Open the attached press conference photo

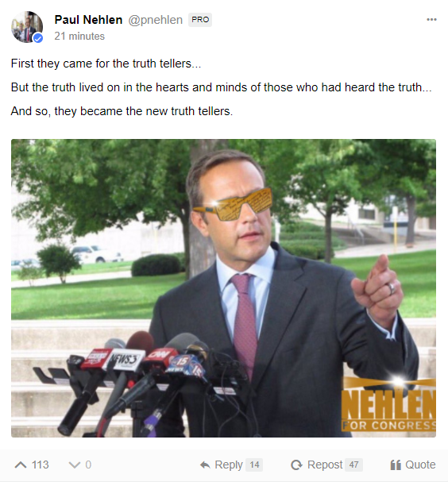(x=223, y=288)
